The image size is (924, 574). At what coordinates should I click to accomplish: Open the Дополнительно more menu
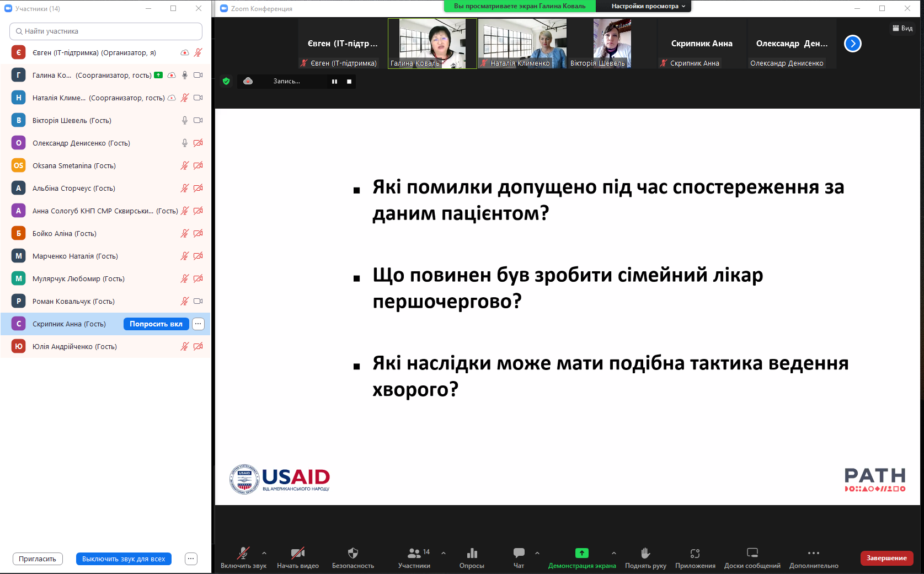tap(813, 553)
